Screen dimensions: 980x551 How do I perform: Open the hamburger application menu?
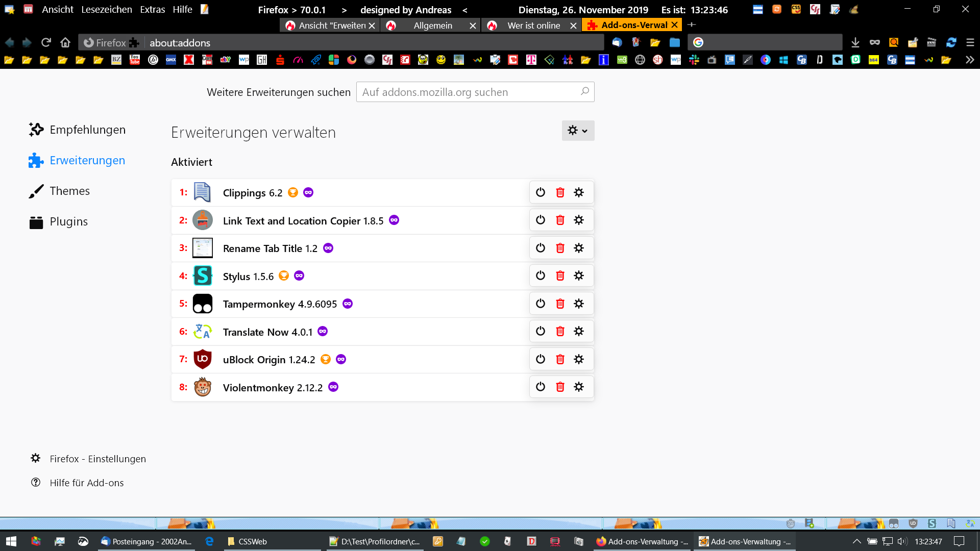(x=970, y=42)
